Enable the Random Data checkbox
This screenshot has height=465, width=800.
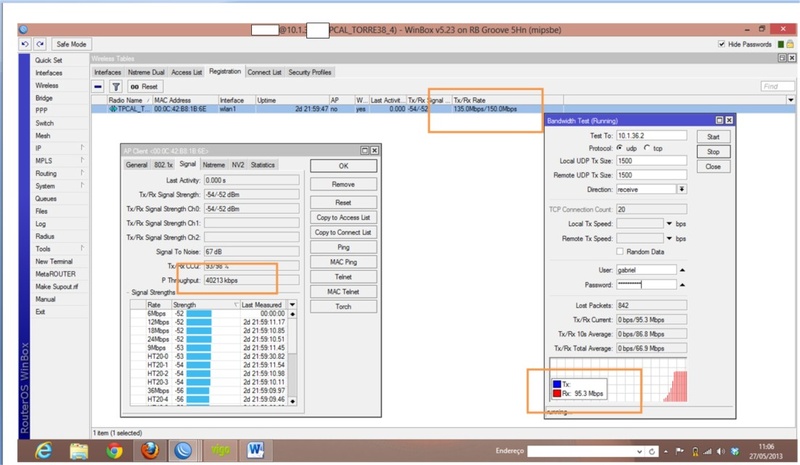point(620,252)
